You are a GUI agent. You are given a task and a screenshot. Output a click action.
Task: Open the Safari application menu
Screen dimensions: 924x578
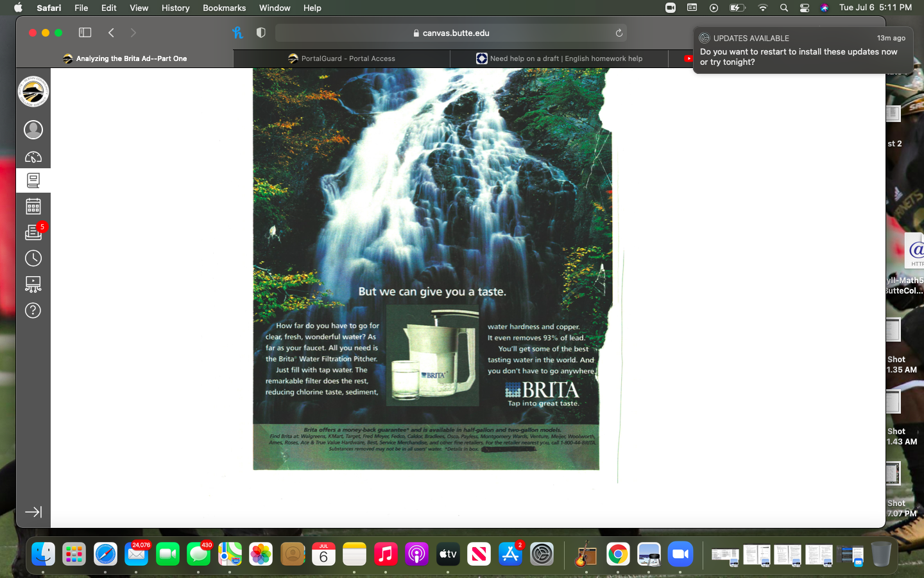49,8
